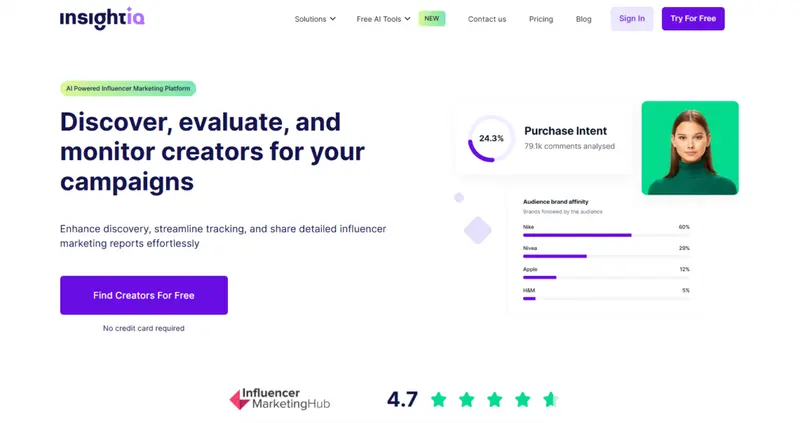Click the third green rating star
800x423 pixels.
point(494,400)
